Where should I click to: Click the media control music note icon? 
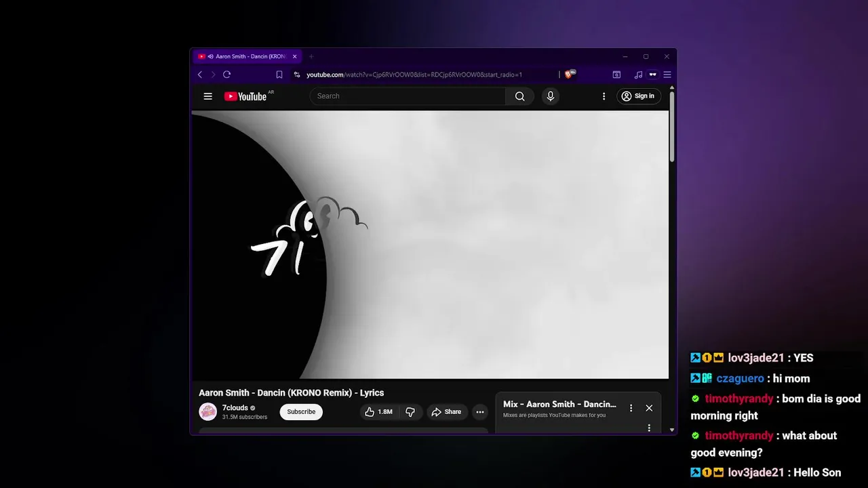pos(638,75)
